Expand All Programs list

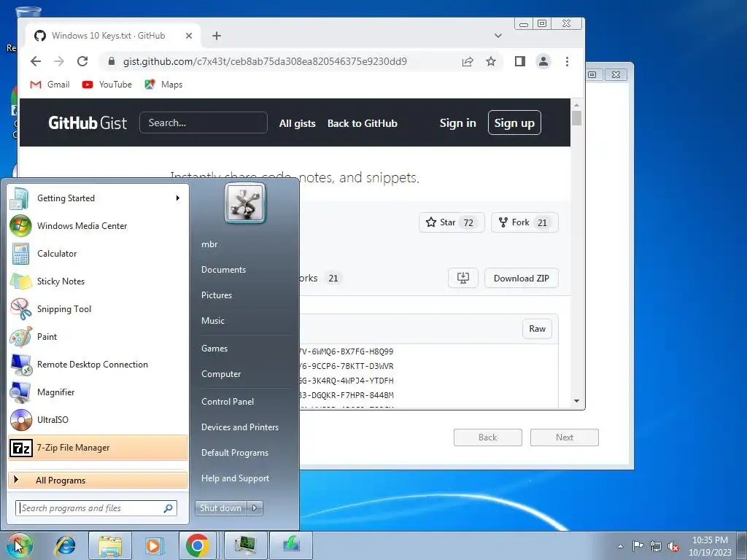(98, 480)
